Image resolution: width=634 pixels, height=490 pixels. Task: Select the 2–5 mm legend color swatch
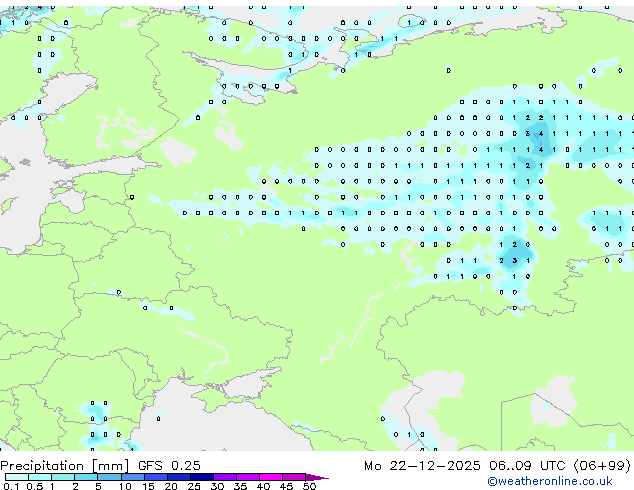pyautogui.click(x=86, y=477)
